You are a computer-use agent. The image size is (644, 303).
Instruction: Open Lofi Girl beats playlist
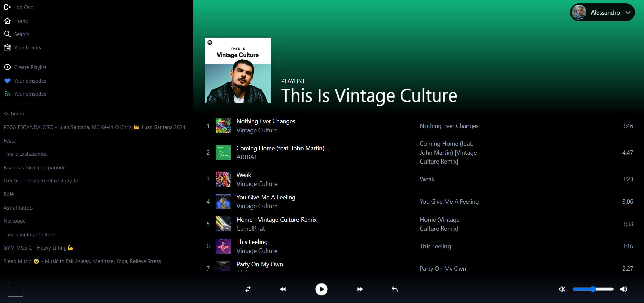[41, 181]
